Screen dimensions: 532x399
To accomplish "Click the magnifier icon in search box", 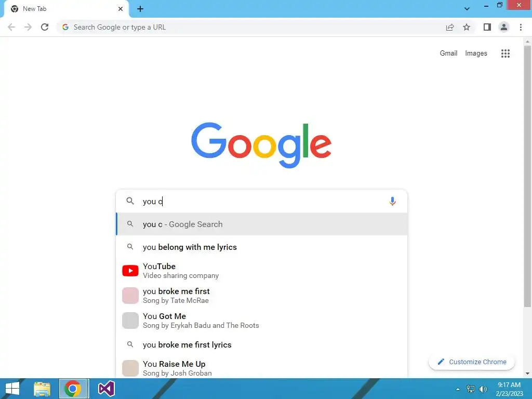I will (x=130, y=201).
